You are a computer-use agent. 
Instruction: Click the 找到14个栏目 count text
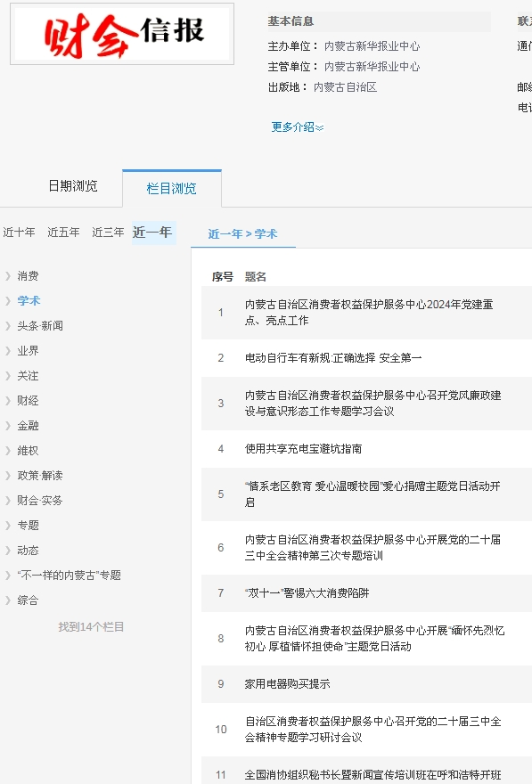pyautogui.click(x=91, y=627)
